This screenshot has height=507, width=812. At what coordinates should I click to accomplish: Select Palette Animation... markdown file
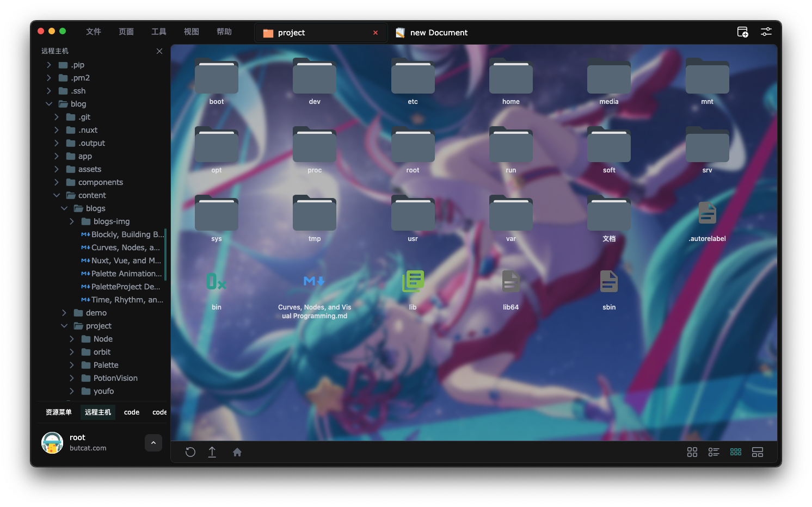coord(121,274)
